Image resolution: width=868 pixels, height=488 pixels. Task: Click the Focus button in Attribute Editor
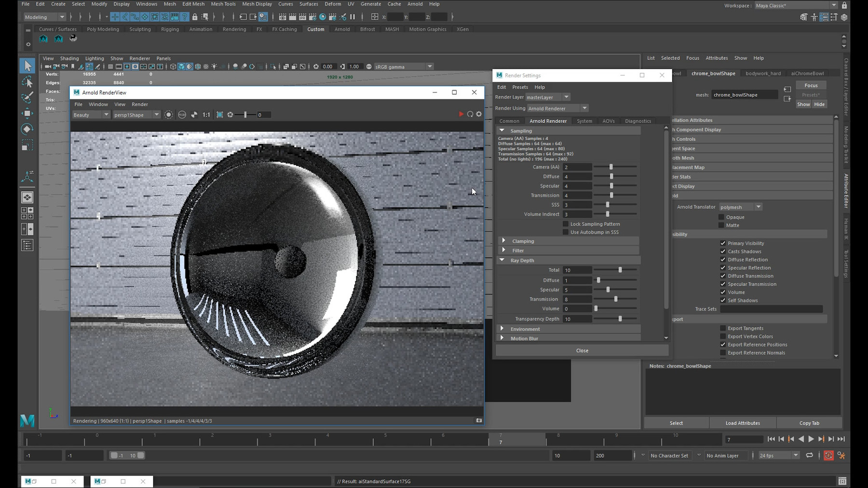(811, 85)
